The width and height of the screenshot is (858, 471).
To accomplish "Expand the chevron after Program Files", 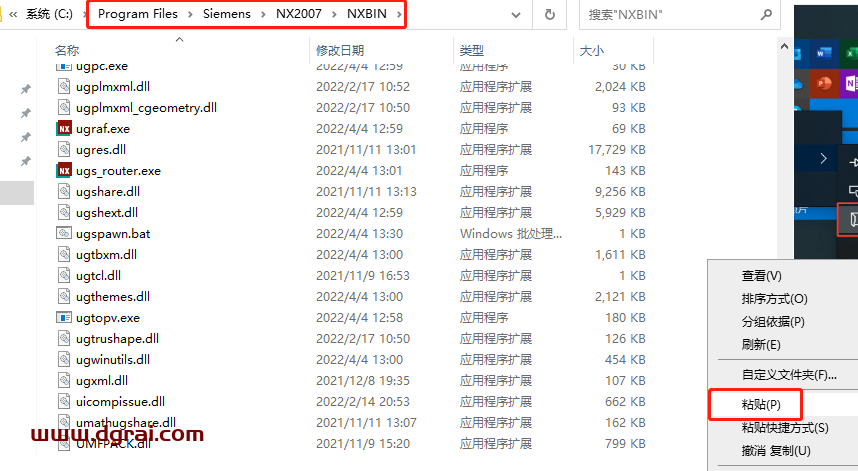I will click(190, 15).
